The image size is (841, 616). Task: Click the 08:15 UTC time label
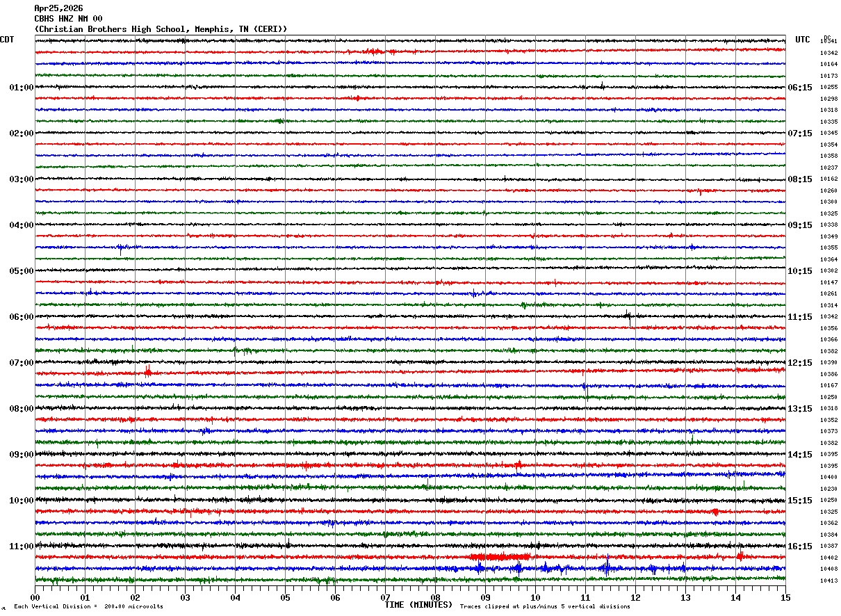(800, 179)
